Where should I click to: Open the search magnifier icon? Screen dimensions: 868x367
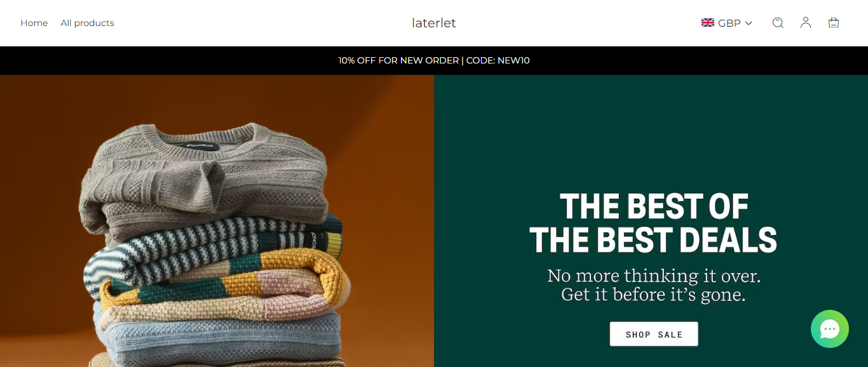coord(778,23)
